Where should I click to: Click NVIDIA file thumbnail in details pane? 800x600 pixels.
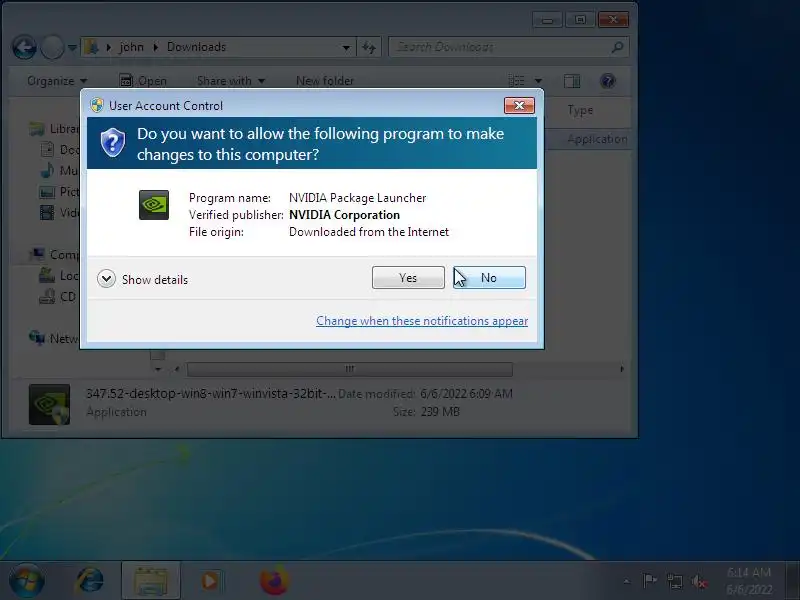click(49, 405)
